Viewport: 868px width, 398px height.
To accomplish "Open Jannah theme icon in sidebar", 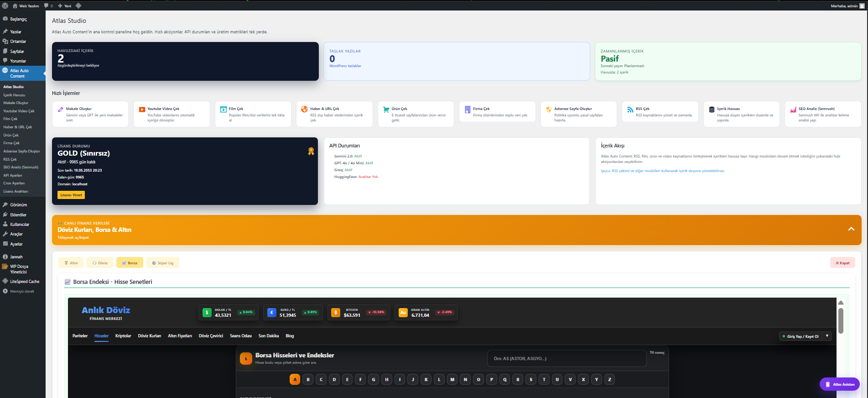I will [x=5, y=257].
